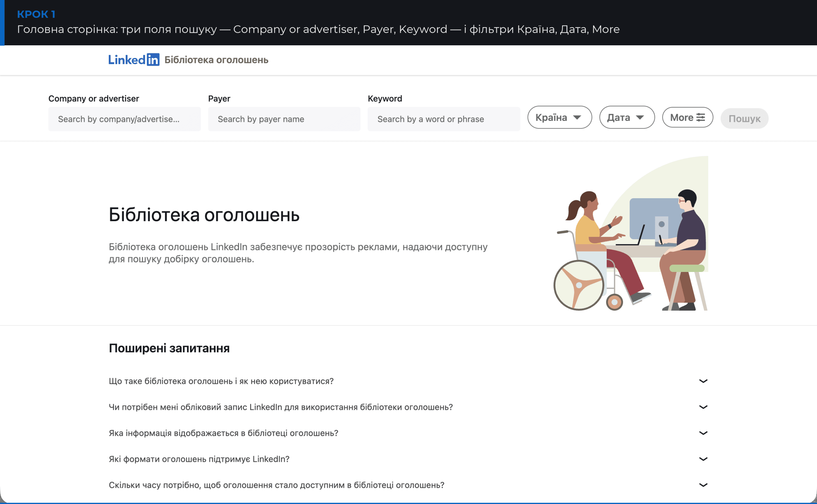Click the Поширені запитання heading
The width and height of the screenshot is (817, 504).
pyautogui.click(x=169, y=348)
